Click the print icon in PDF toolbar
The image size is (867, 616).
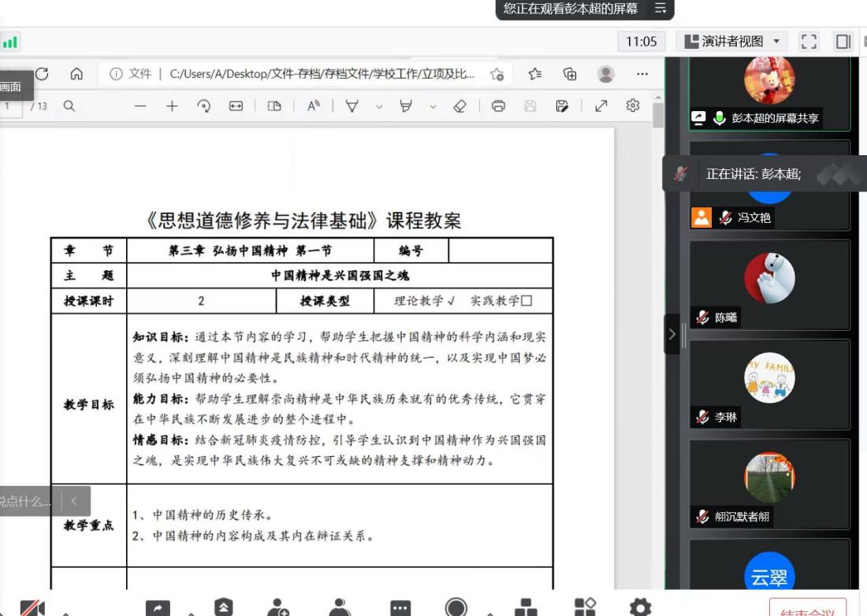click(x=498, y=106)
